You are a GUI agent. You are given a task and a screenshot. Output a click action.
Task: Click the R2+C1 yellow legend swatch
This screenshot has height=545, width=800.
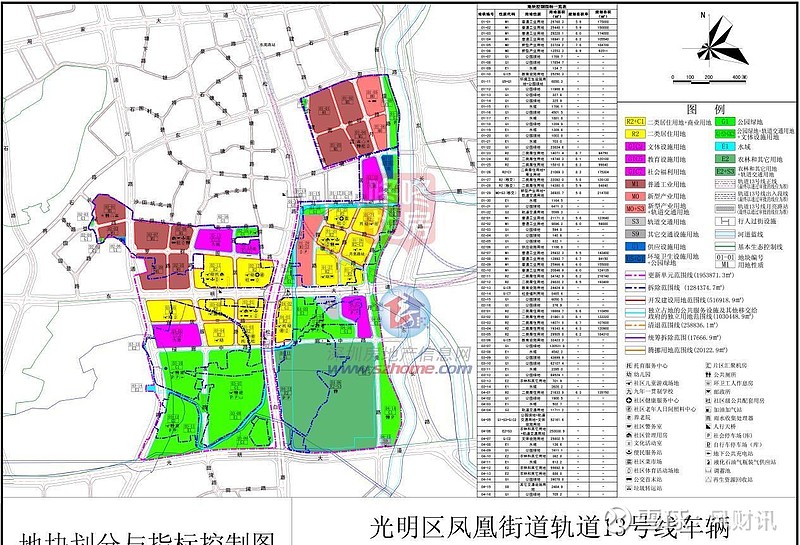pyautogui.click(x=635, y=122)
